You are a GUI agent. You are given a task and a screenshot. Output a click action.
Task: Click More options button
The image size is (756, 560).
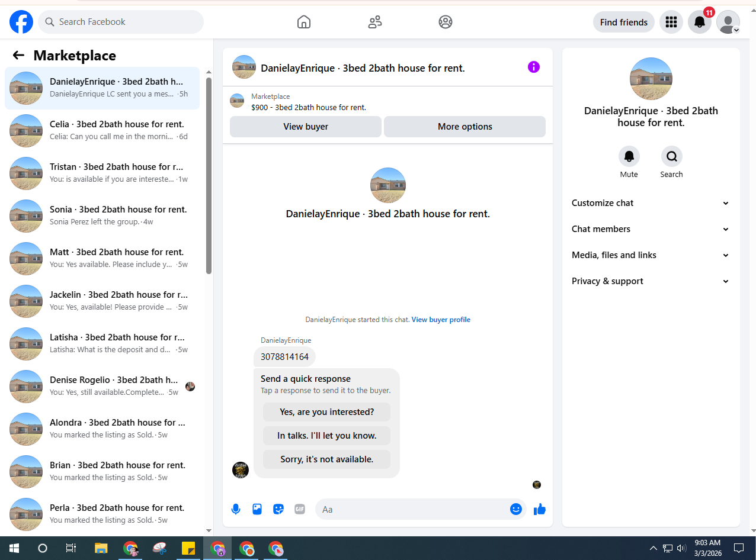coord(465,127)
